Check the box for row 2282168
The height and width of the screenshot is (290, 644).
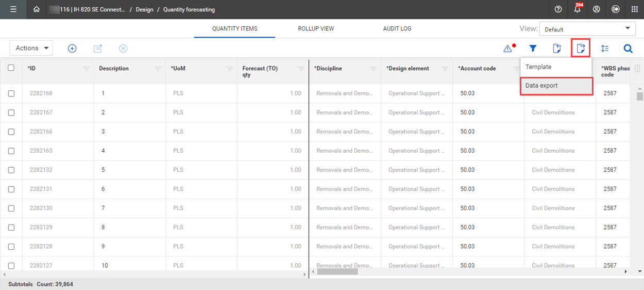(11, 93)
